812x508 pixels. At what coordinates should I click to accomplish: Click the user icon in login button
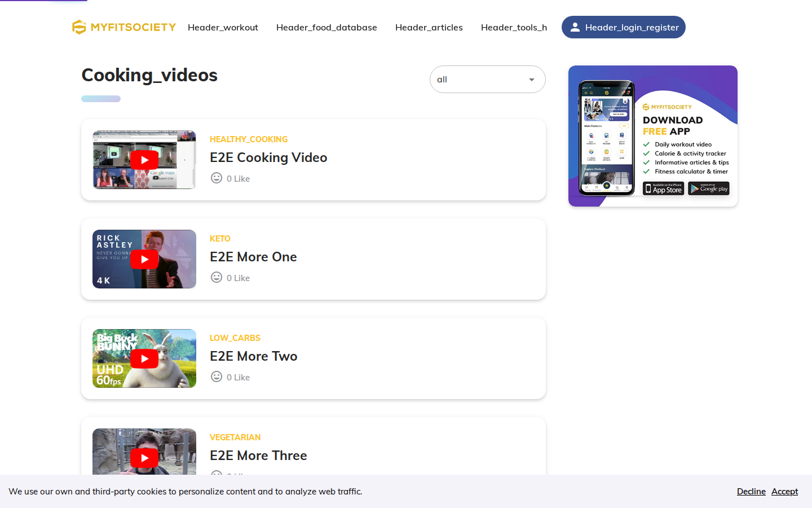pos(575,27)
